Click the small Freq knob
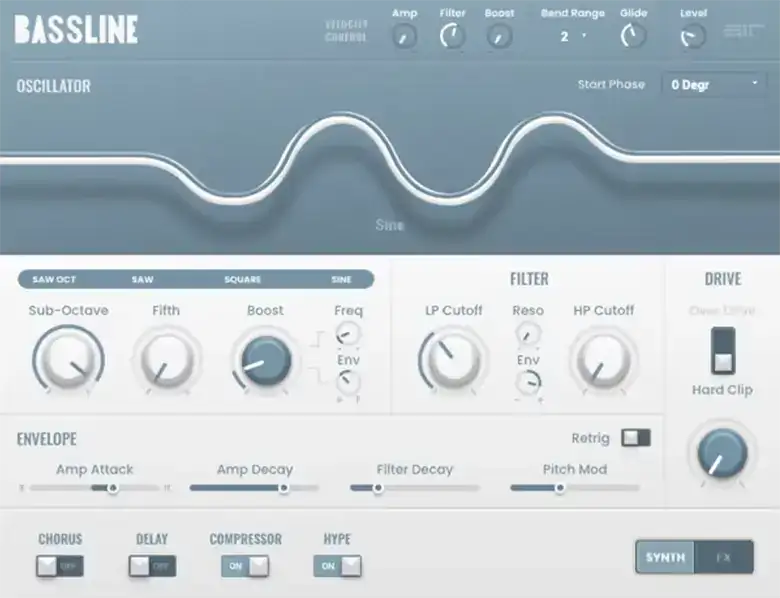This screenshot has height=598, width=780. click(348, 333)
